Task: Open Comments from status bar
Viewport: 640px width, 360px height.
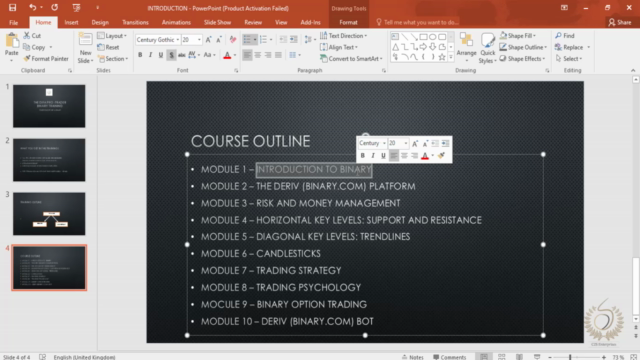Action: point(449,357)
